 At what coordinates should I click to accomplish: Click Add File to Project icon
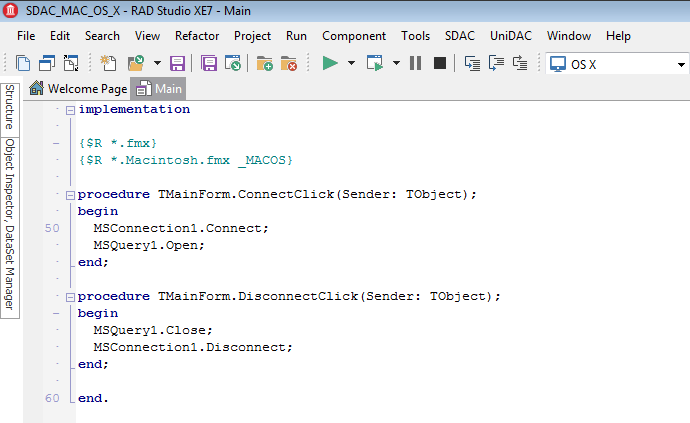264,63
